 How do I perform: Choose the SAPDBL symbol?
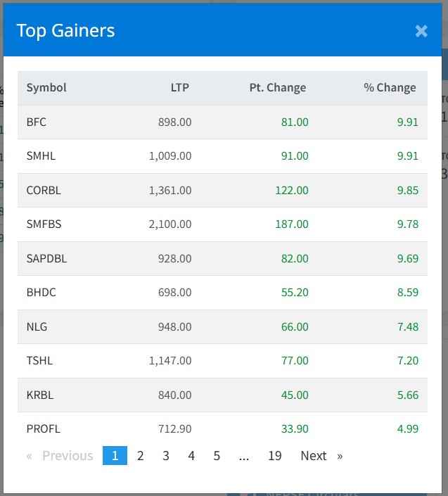(x=46, y=258)
